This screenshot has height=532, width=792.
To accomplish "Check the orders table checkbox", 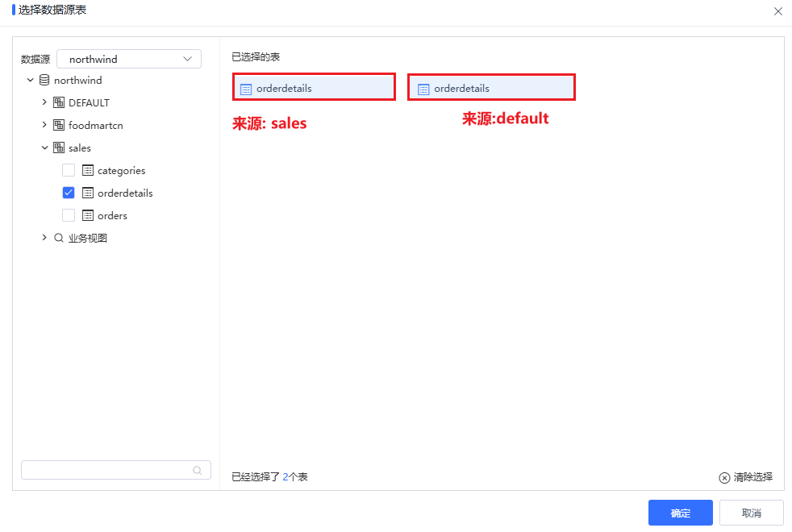I will coord(69,215).
